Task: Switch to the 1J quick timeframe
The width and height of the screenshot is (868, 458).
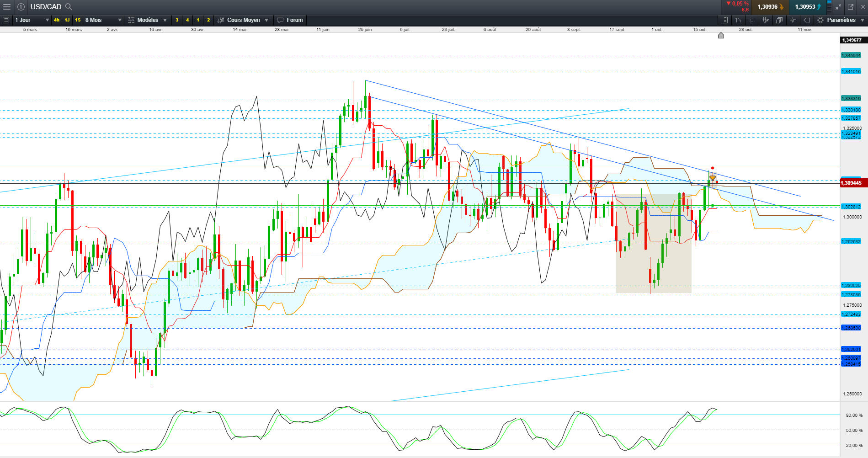Action: pos(67,20)
